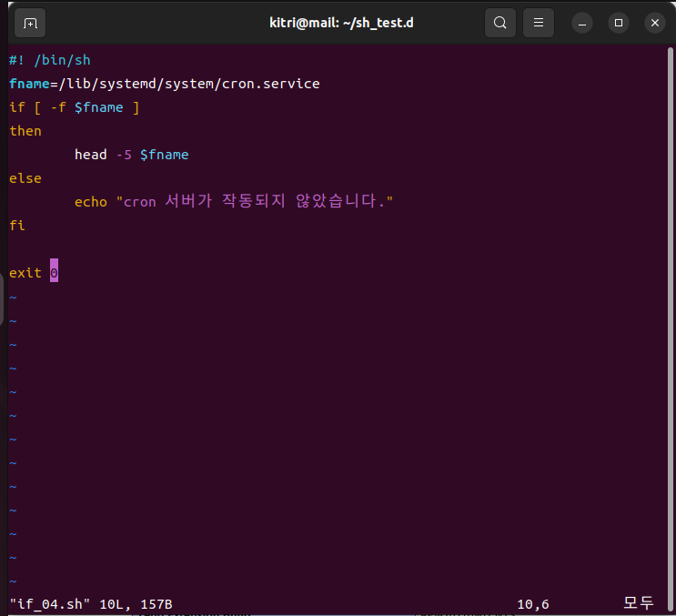Open a new terminal tab

[x=30, y=23]
